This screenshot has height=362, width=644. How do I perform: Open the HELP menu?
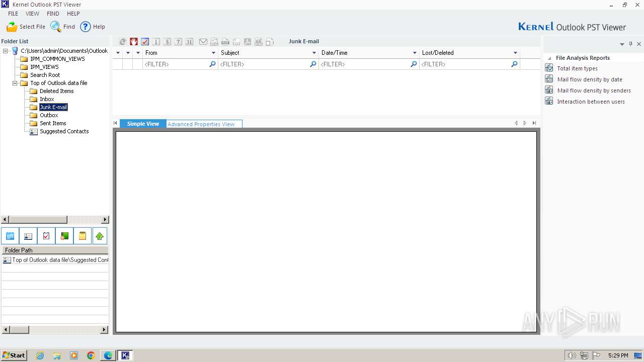[73, 14]
